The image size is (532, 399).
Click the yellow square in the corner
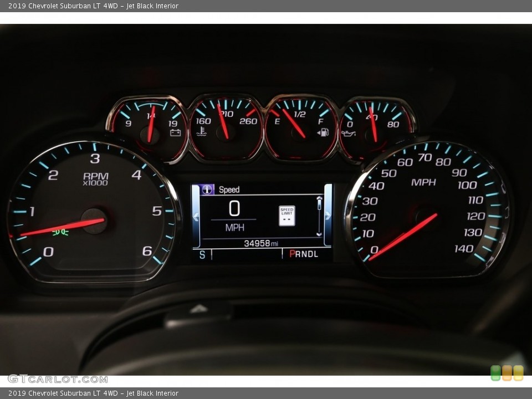coord(518,373)
